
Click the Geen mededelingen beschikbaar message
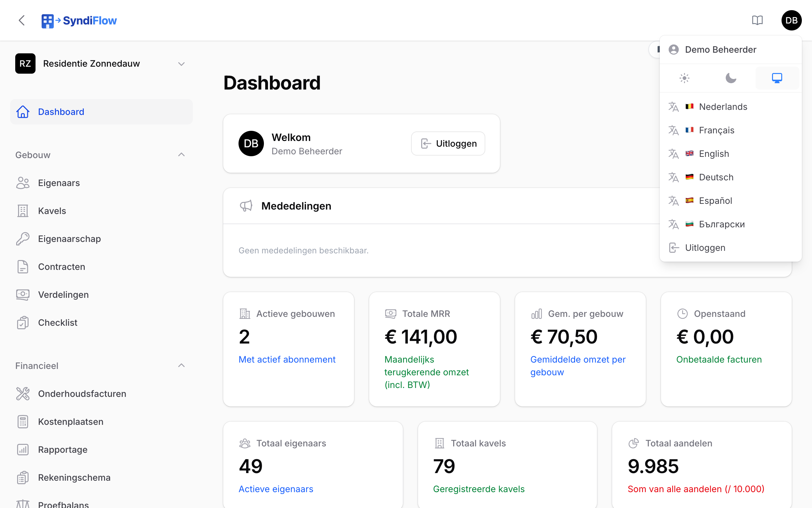click(303, 251)
